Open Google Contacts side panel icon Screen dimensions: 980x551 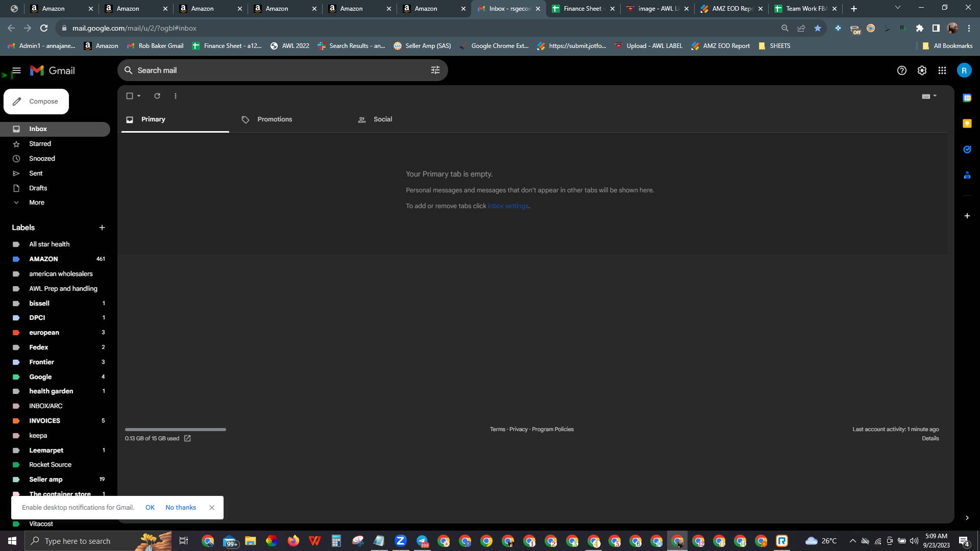click(967, 176)
